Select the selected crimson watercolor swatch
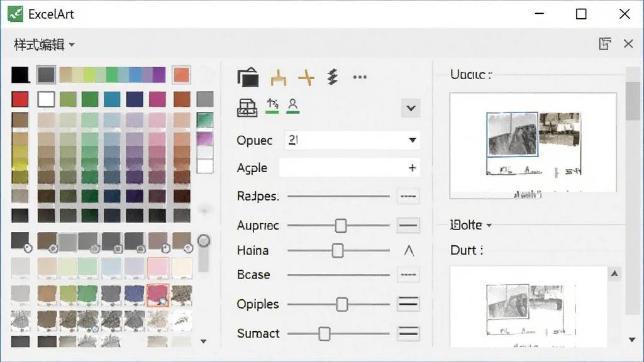 click(x=158, y=295)
